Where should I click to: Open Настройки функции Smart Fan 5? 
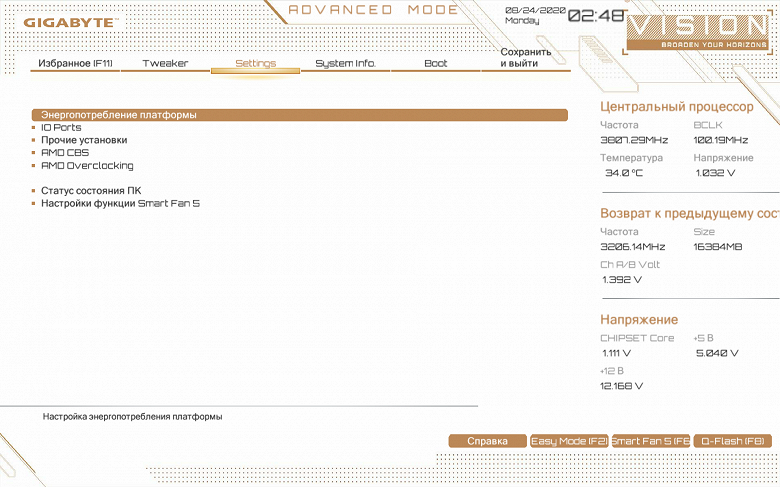click(x=120, y=203)
